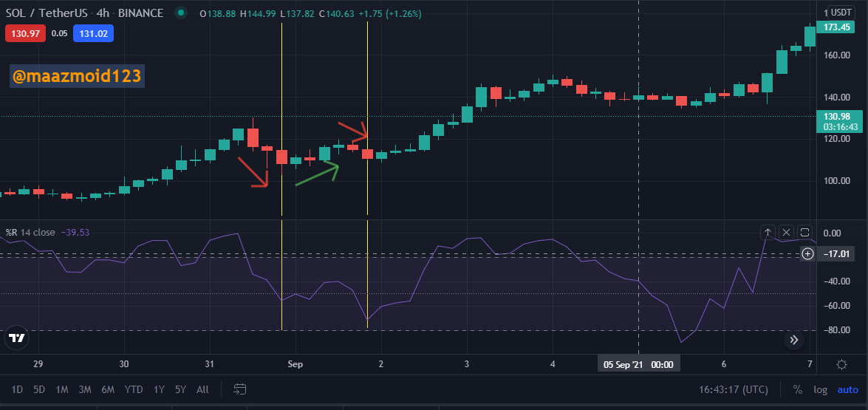Click the -80.00 indicator scale label
This screenshot has height=410, width=868.
click(x=835, y=330)
